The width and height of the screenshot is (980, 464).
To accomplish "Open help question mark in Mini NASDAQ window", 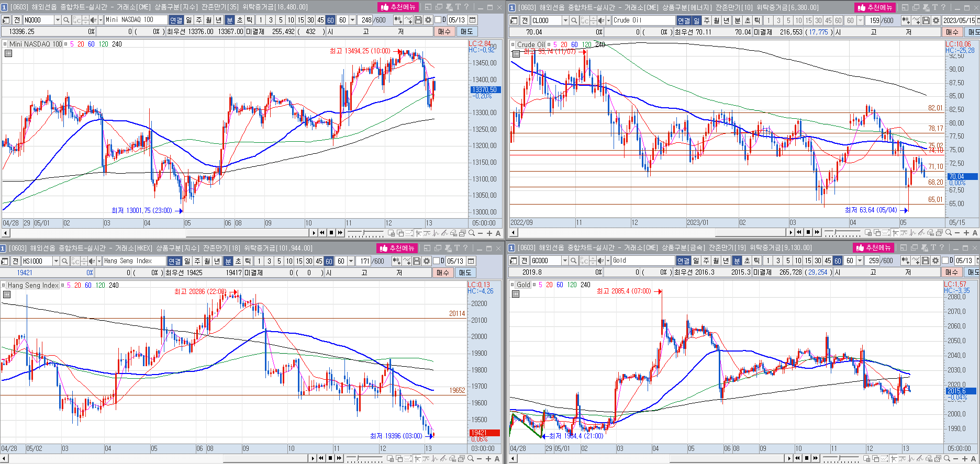I will tap(466, 7).
